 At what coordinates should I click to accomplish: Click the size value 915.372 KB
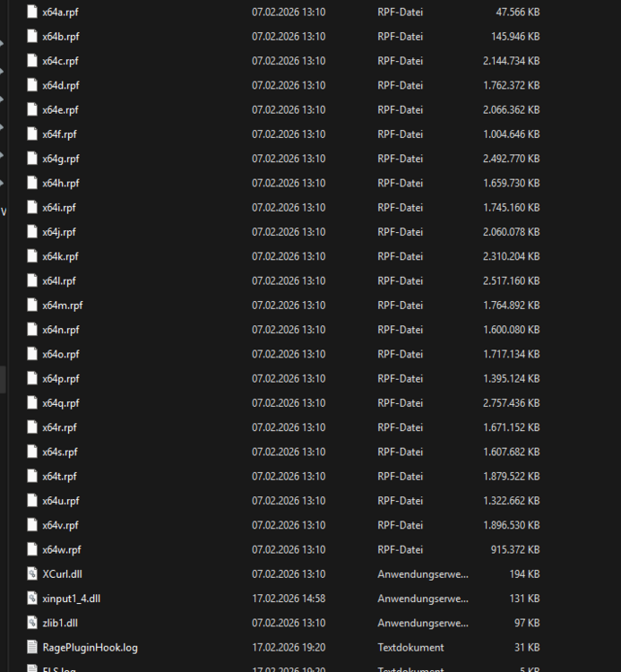(515, 549)
